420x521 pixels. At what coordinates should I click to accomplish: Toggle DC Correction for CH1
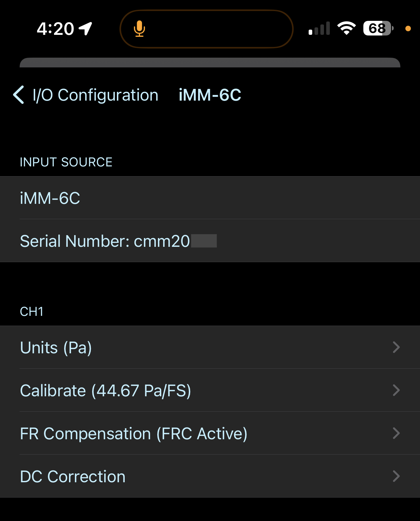point(210,476)
